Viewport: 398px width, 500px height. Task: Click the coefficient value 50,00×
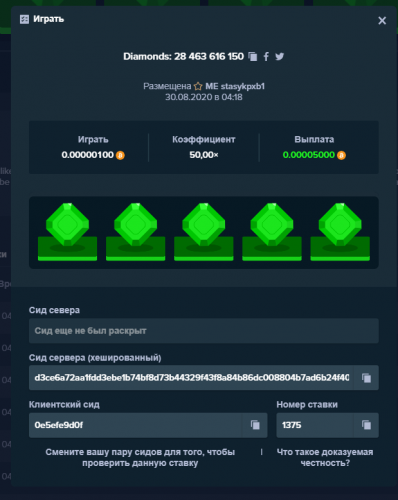[x=204, y=155]
